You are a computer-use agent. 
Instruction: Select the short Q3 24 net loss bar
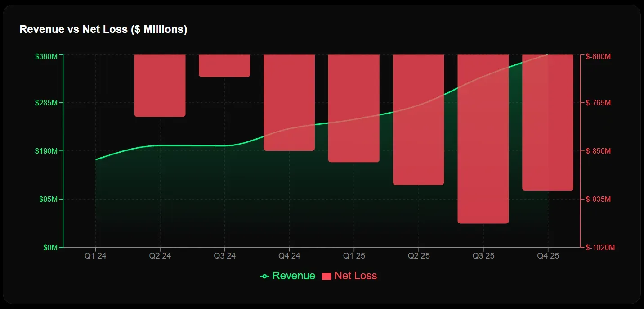tap(224, 65)
